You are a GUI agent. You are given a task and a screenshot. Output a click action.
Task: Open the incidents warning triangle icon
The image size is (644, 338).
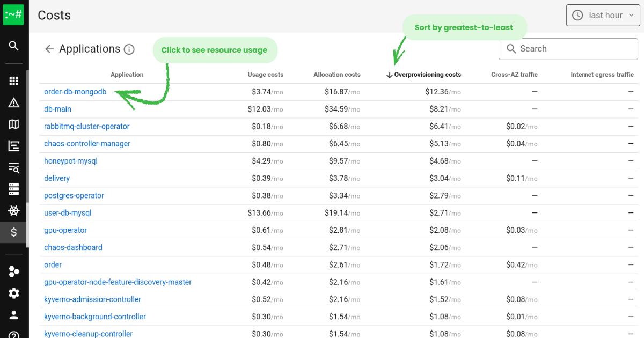pyautogui.click(x=14, y=103)
